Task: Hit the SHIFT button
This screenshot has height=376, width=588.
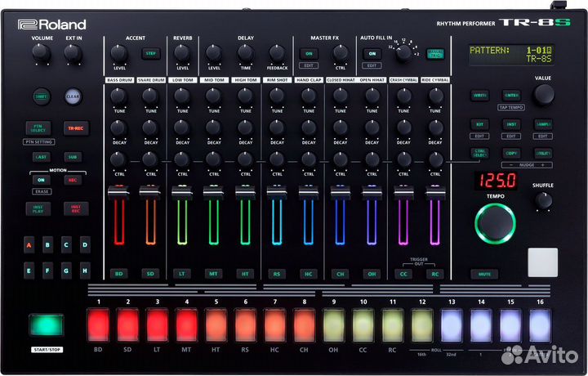Action: click(42, 96)
